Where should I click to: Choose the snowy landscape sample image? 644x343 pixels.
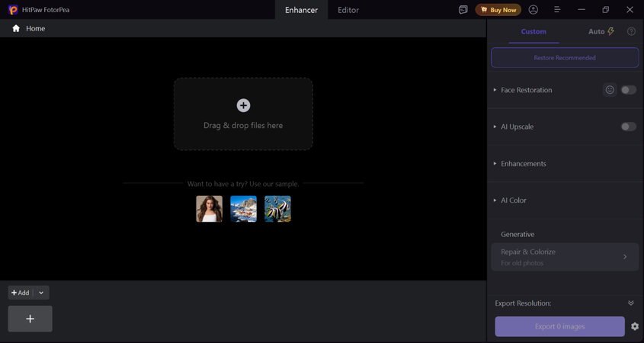click(x=244, y=209)
